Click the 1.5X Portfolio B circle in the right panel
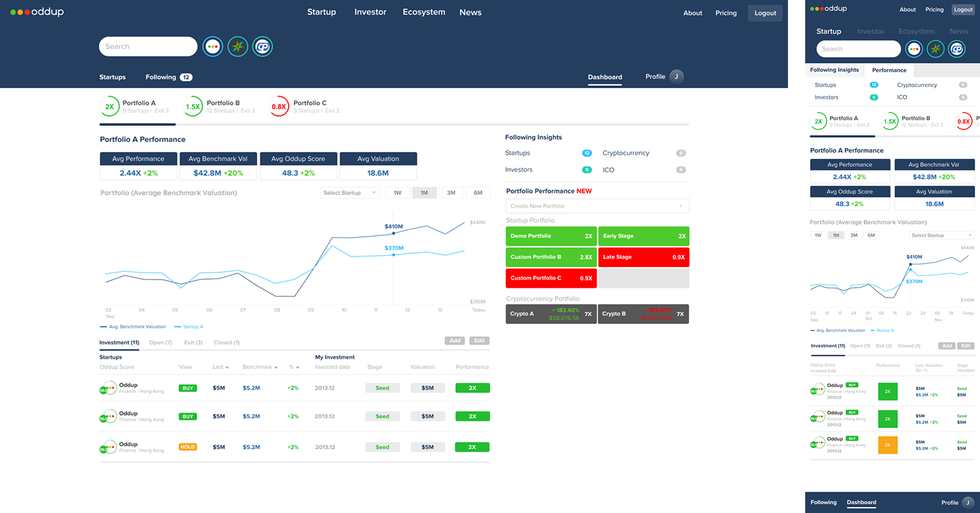 pos(890,121)
